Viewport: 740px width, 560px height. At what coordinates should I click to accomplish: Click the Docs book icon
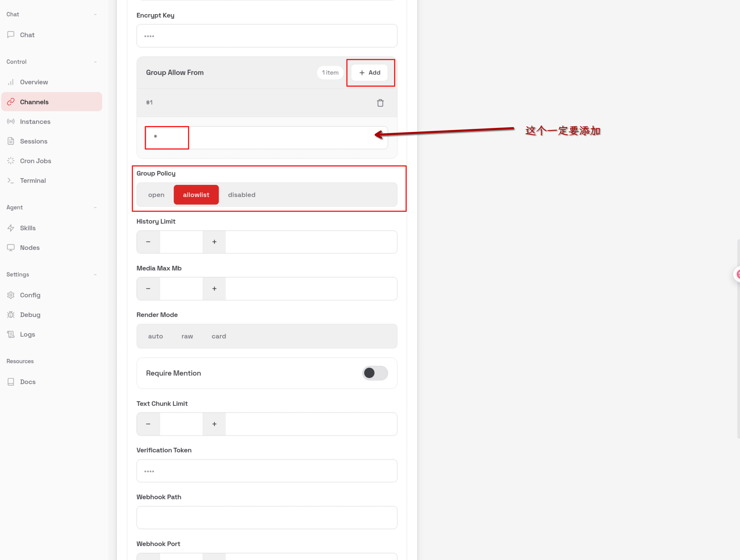click(x=11, y=382)
